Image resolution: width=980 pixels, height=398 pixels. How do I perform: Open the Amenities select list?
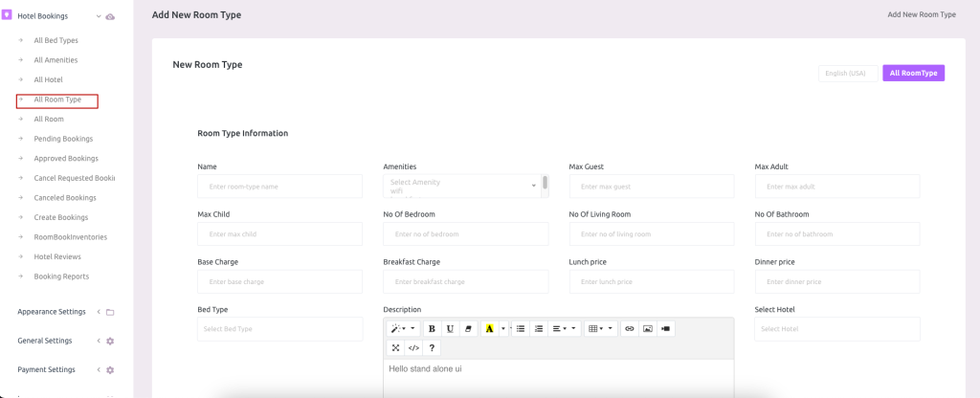466,187
